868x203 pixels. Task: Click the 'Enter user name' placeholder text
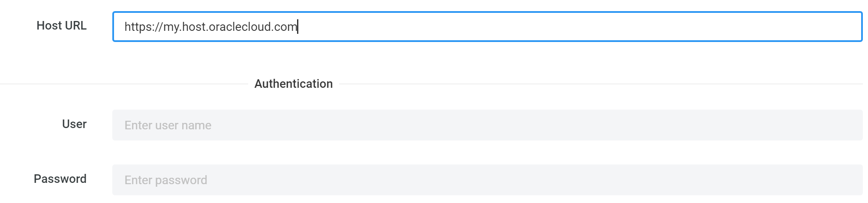click(x=168, y=125)
